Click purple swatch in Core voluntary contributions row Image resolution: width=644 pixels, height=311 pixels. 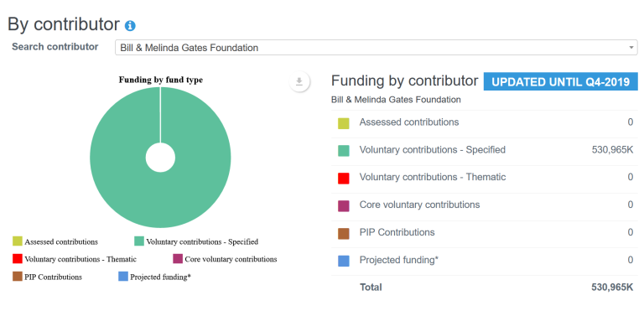(x=344, y=206)
